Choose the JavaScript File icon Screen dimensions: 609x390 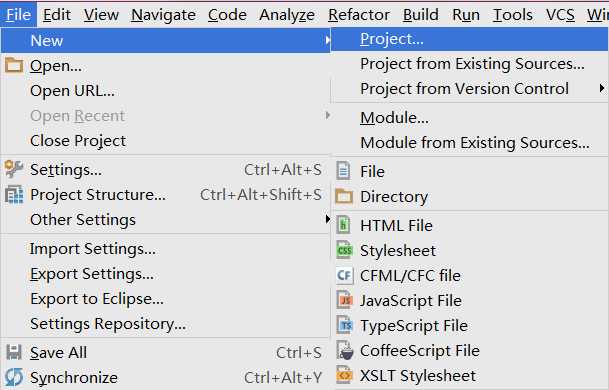click(x=345, y=300)
